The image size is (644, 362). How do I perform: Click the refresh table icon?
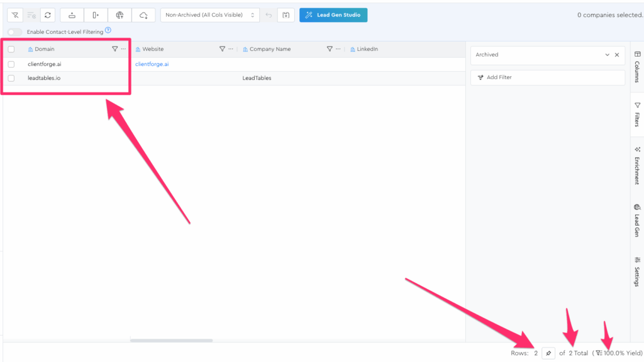[47, 15]
